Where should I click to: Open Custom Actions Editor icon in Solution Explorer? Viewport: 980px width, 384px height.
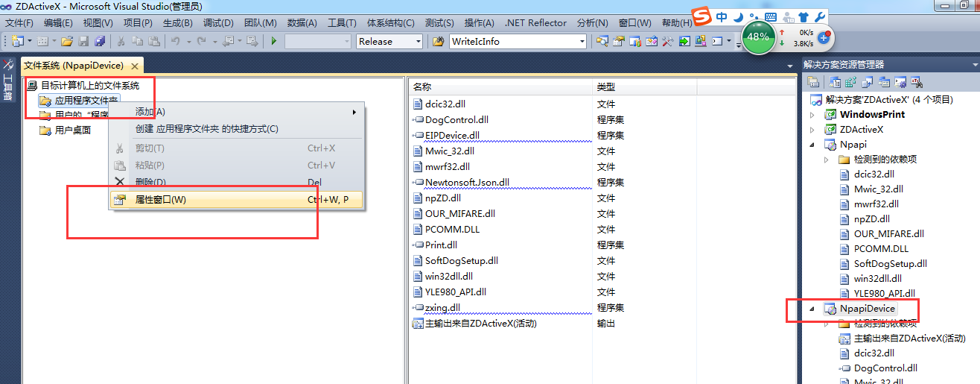[900, 82]
